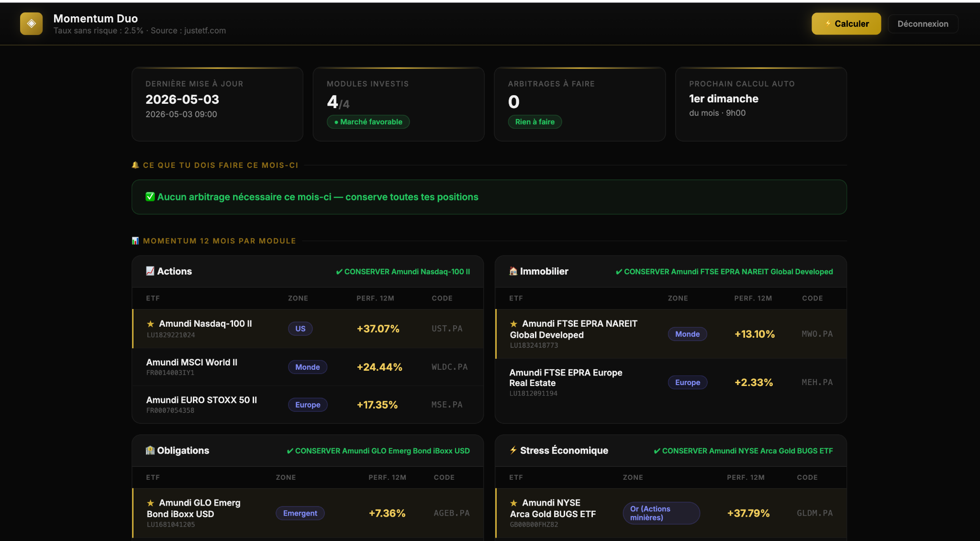The width and height of the screenshot is (980, 541).
Task: Click the green checkmark in the no-arbitrage banner
Action: 150,197
